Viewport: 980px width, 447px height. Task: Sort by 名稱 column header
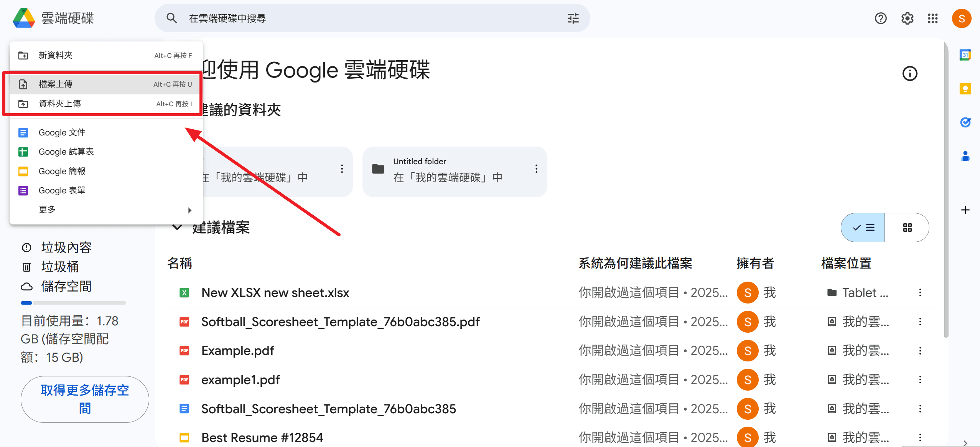[180, 264]
